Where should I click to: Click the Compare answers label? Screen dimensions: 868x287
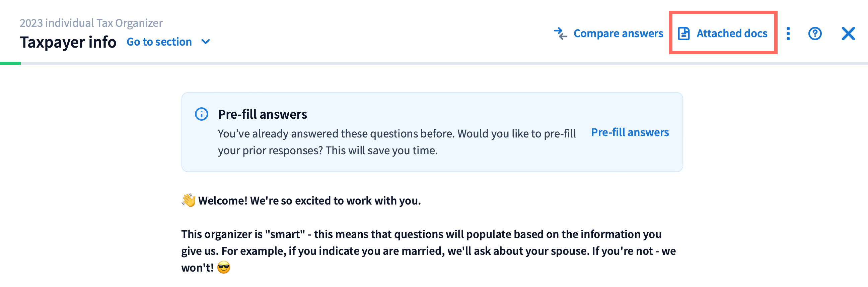pos(618,34)
